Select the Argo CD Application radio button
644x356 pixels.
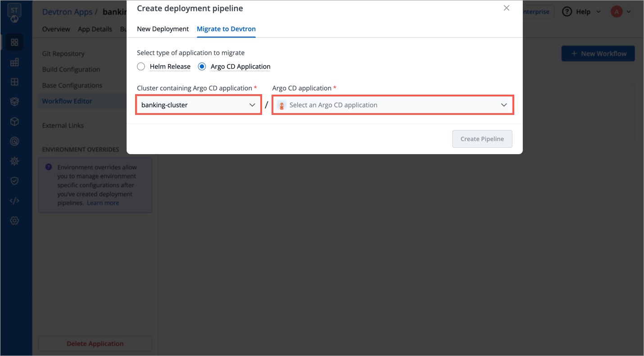[202, 66]
